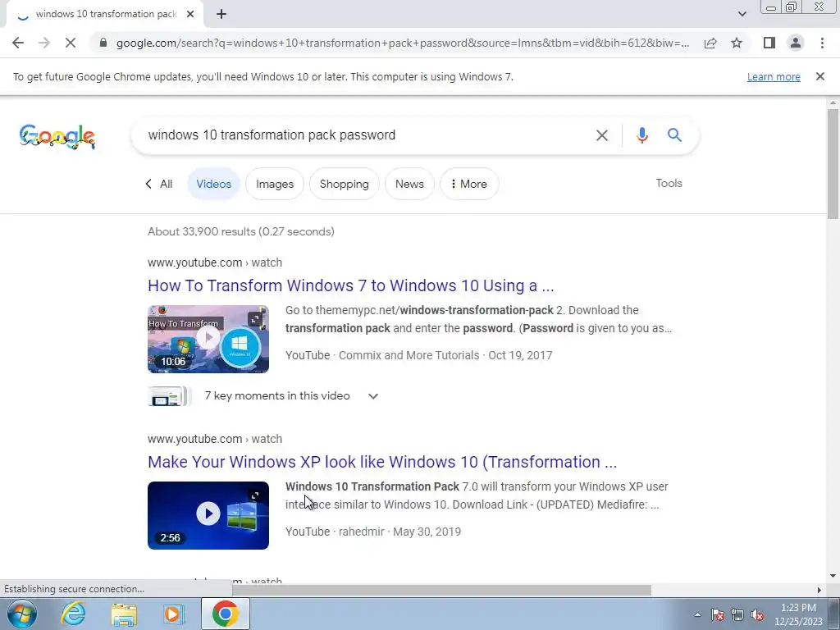Viewport: 840px width, 630px height.
Task: Switch to News results
Action: 409,184
